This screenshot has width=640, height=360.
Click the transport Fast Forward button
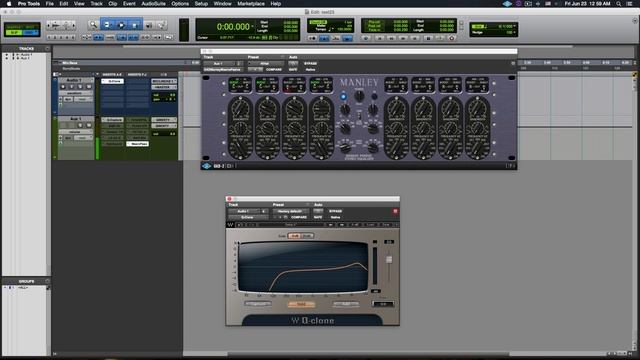pyautogui.click(x=403, y=38)
